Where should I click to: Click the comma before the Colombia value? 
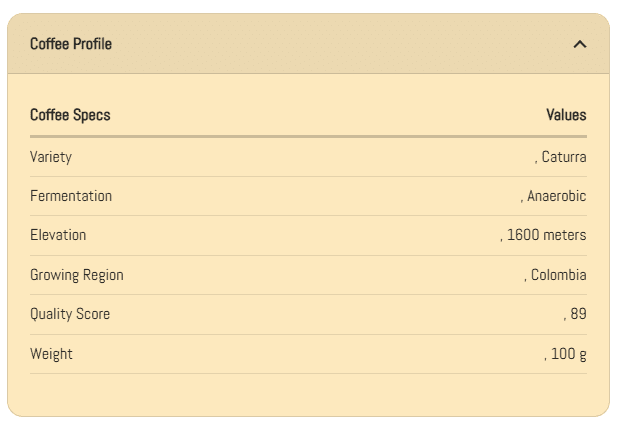click(525, 278)
